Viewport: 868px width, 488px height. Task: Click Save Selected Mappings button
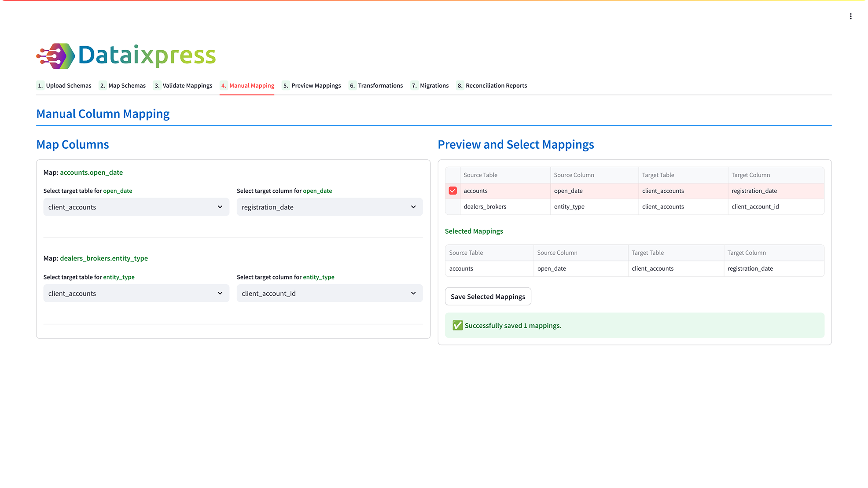pos(488,297)
